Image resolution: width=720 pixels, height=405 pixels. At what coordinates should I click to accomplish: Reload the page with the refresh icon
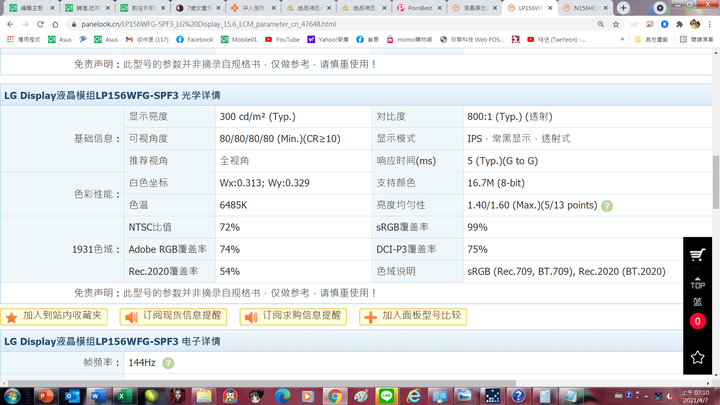pyautogui.click(x=40, y=24)
